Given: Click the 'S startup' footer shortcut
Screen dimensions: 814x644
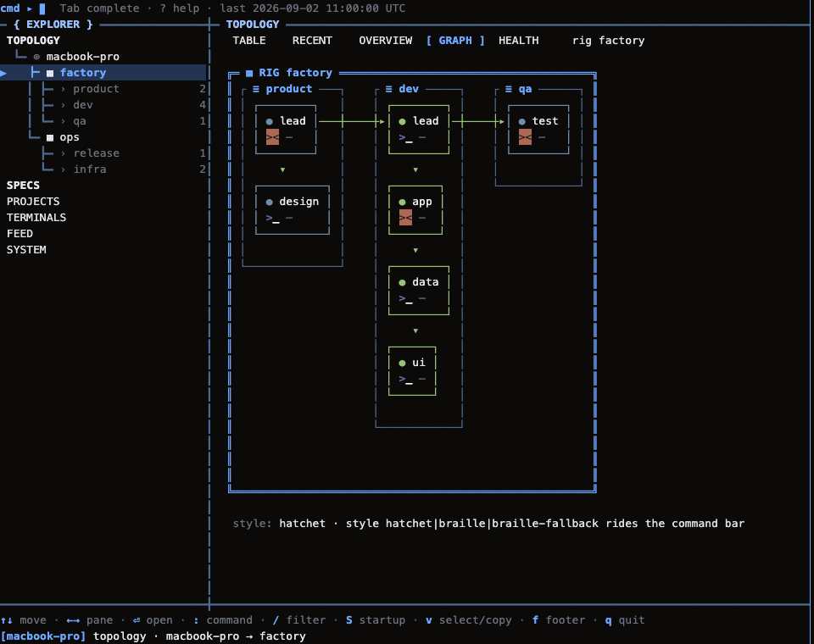Looking at the screenshot, I should click(376, 620).
